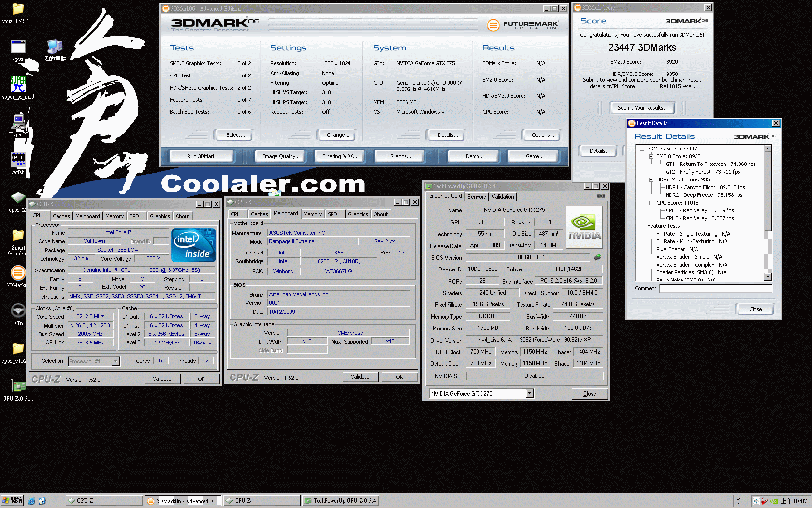Click the Comment input field
Viewport: 812px width, 508px height.
click(716, 288)
